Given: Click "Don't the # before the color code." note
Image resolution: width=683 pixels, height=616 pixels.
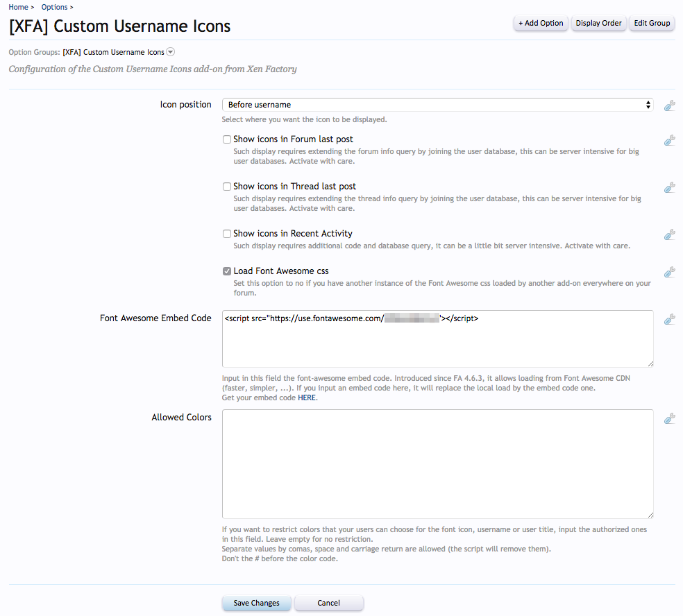Looking at the screenshot, I should [x=280, y=558].
